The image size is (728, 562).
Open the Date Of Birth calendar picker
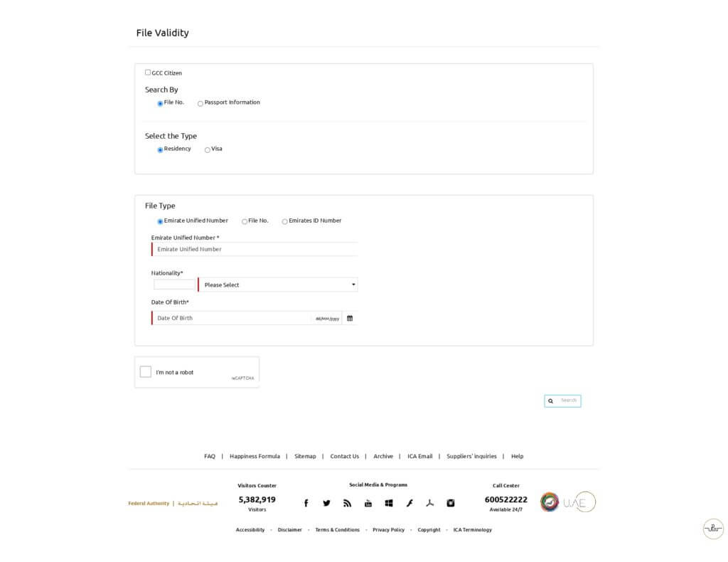coord(350,318)
